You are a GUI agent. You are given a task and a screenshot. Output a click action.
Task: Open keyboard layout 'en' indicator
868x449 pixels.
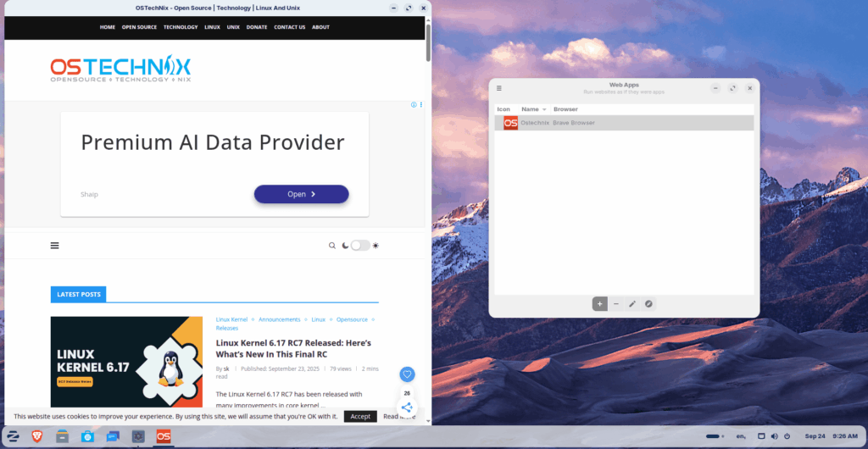pyautogui.click(x=741, y=436)
